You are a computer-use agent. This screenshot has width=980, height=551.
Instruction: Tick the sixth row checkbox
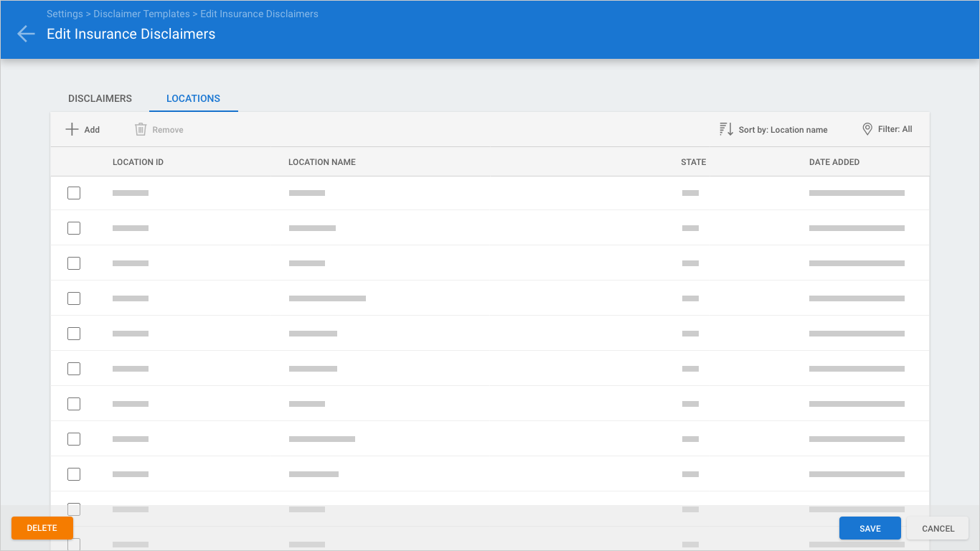[74, 369]
